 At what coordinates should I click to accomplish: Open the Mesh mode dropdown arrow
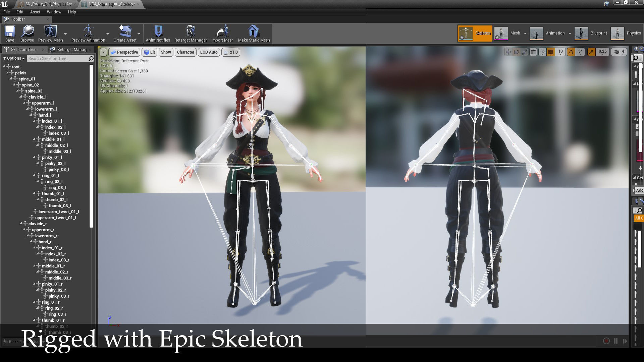[x=525, y=33]
